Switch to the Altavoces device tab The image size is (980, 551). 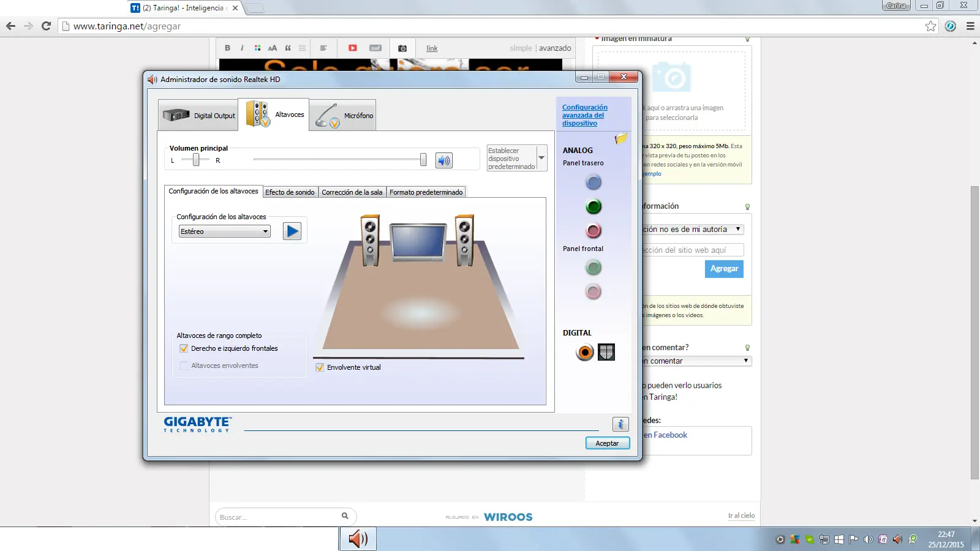(274, 114)
